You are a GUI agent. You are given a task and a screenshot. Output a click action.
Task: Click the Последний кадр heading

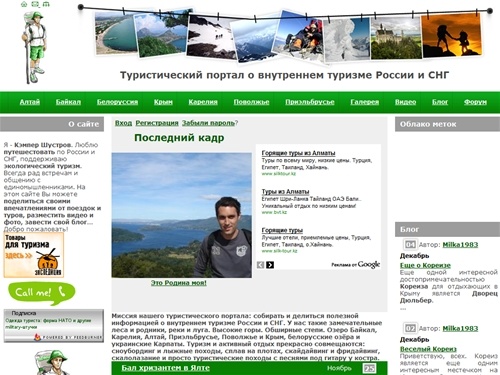(179, 138)
